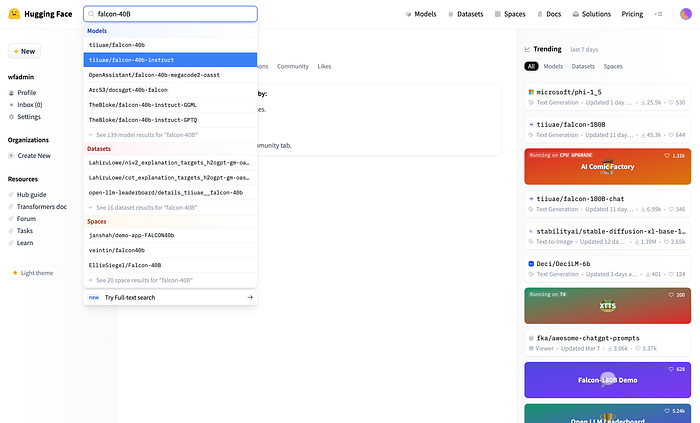This screenshot has height=423, width=700.
Task: Click into the falcon-40B search field
Action: (170, 14)
